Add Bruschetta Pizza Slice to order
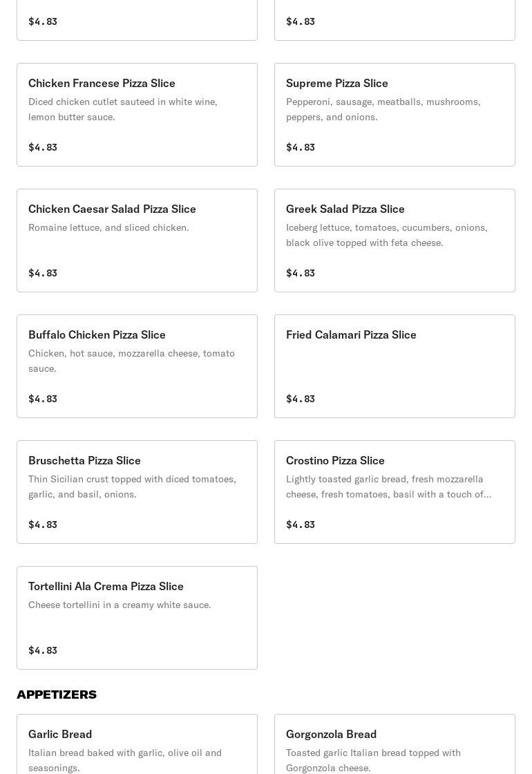The width and height of the screenshot is (532, 774). click(137, 492)
